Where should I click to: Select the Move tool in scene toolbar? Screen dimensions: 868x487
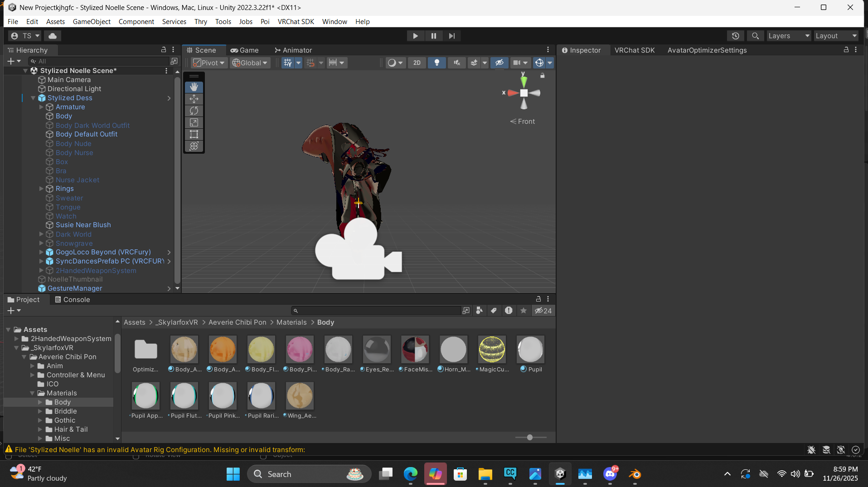pos(194,98)
